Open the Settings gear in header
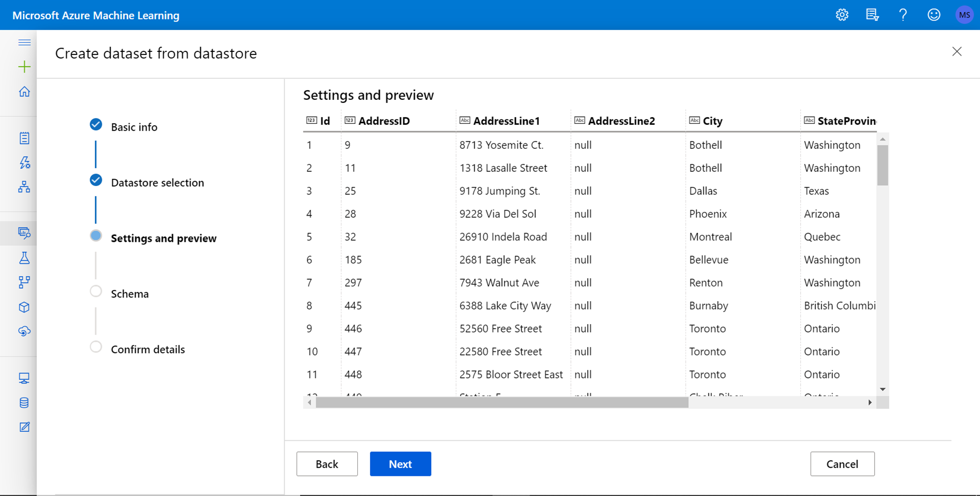 842,15
